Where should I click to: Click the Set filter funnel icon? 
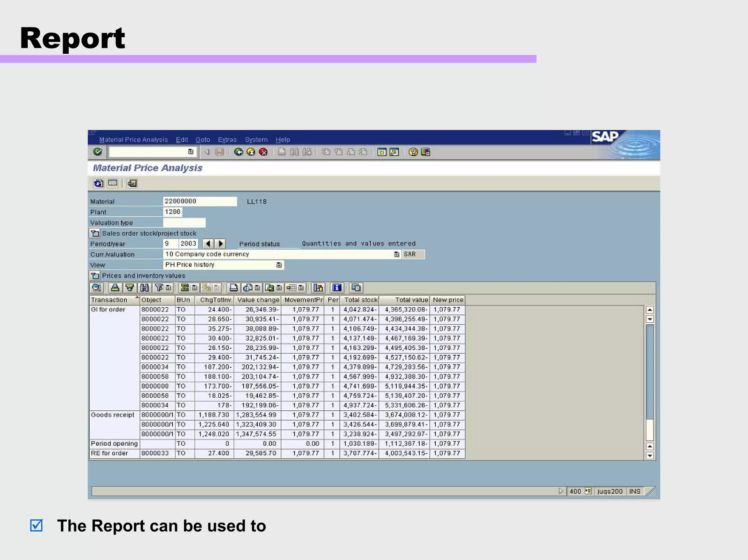point(159,288)
